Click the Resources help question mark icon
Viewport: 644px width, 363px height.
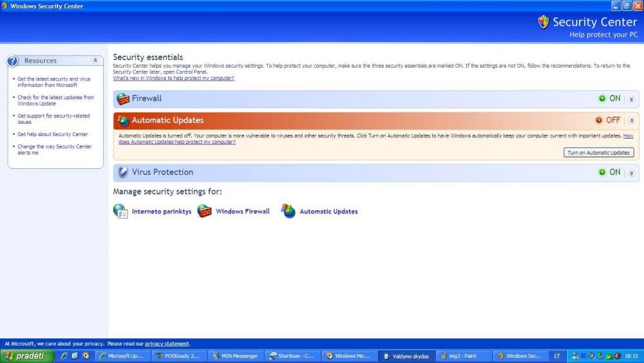[13, 61]
